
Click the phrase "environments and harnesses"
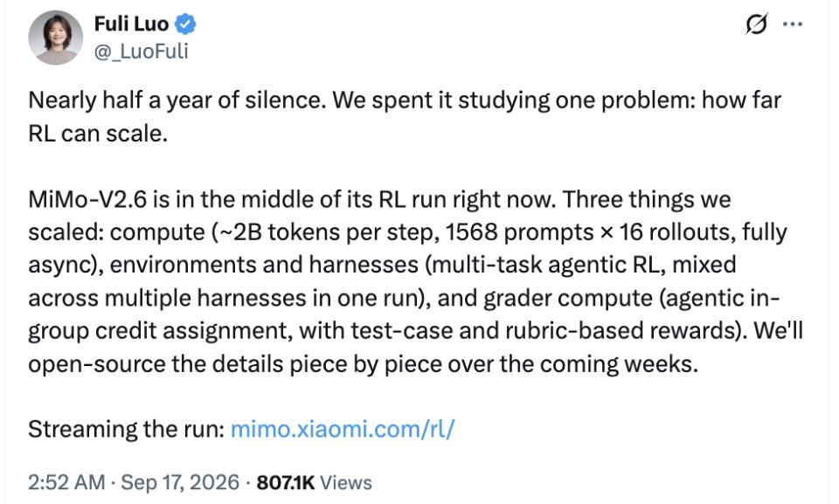click(x=264, y=265)
